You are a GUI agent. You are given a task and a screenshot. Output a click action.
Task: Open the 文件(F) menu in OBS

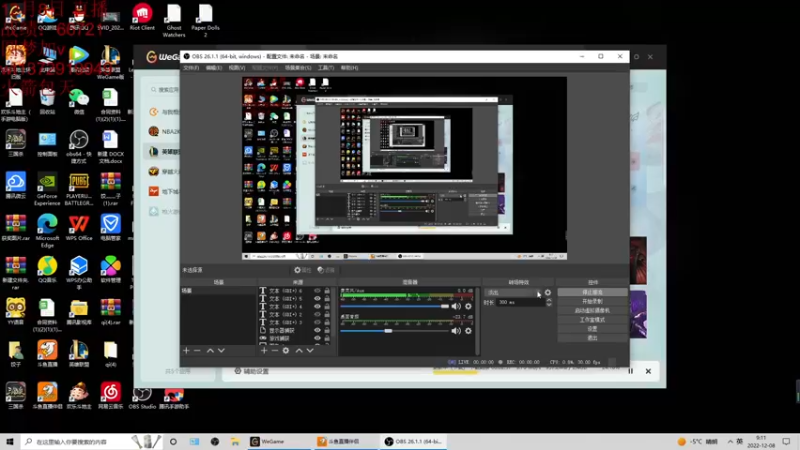coord(191,68)
